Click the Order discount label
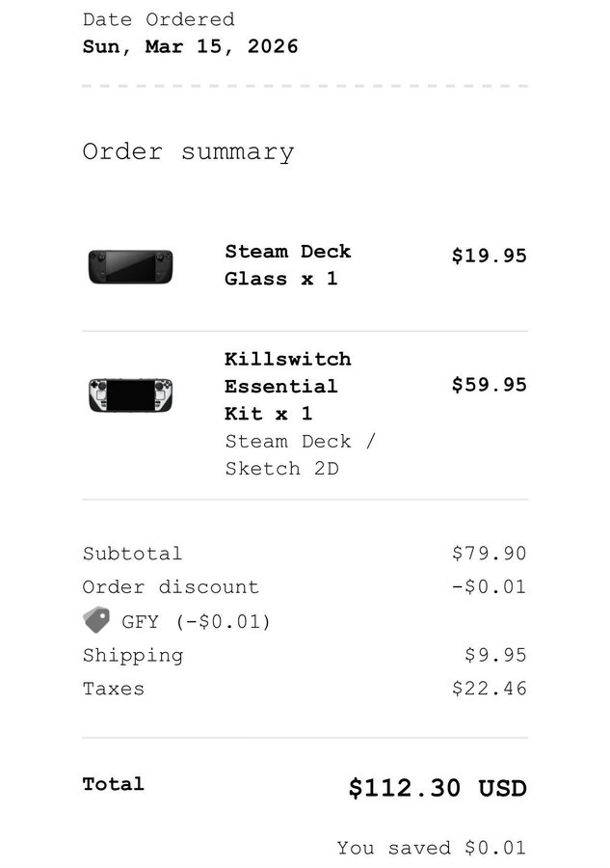 (171, 587)
